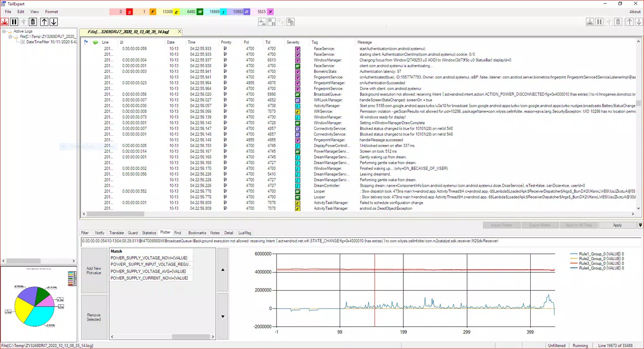This screenshot has width=644, height=349.
Task: Toggle the green W warning severity filter
Action: coord(200,12)
